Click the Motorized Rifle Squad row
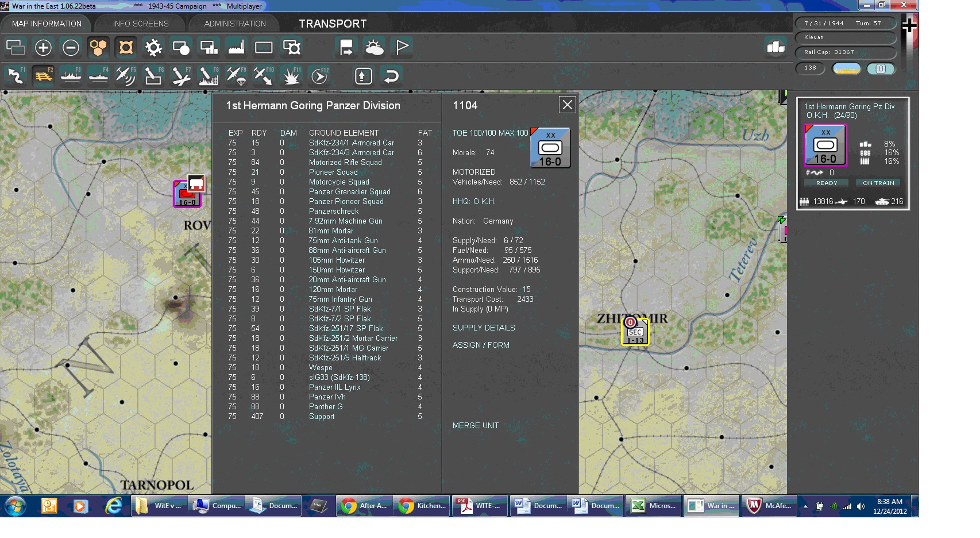This screenshot has width=980, height=538. [x=325, y=162]
